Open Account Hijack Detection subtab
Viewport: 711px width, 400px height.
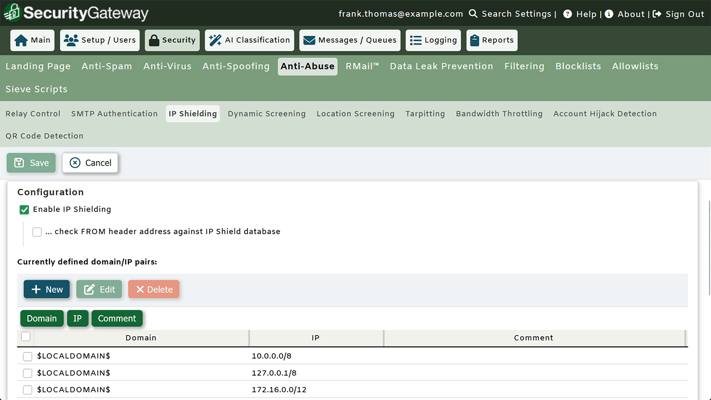[605, 114]
